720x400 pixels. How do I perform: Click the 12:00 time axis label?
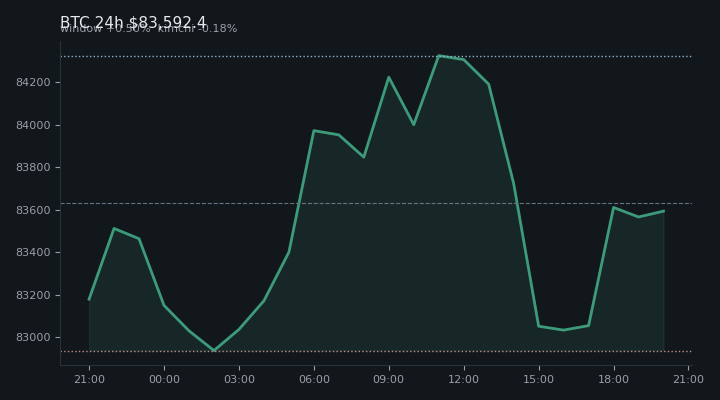[x=464, y=379]
